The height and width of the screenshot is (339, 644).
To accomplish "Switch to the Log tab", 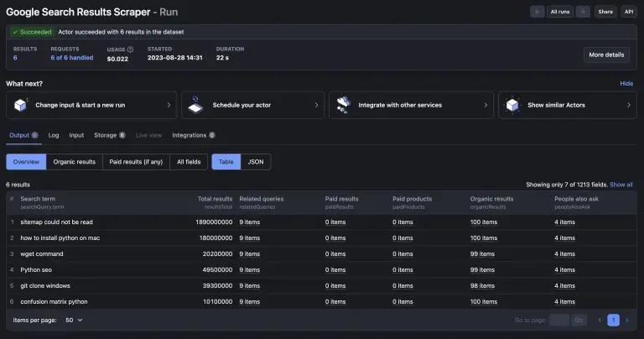I will coord(54,135).
